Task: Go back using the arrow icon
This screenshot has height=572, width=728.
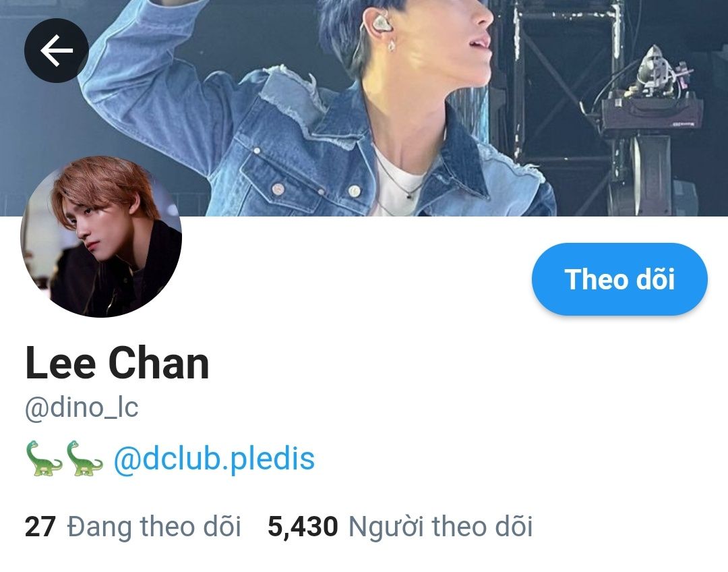Action: click(56, 50)
